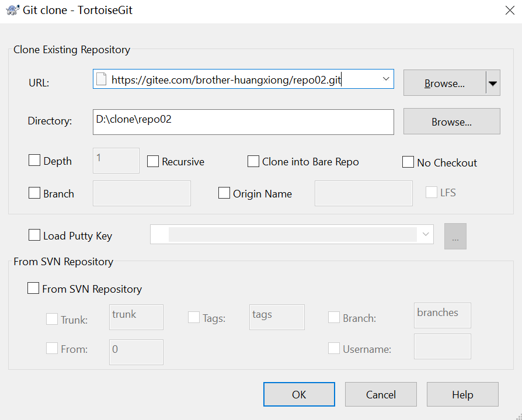Enable the Depth checkbox

tap(34, 160)
